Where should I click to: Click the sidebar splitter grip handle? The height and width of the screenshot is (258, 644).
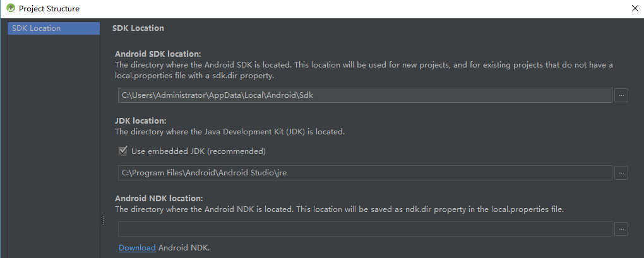pyautogui.click(x=102, y=221)
